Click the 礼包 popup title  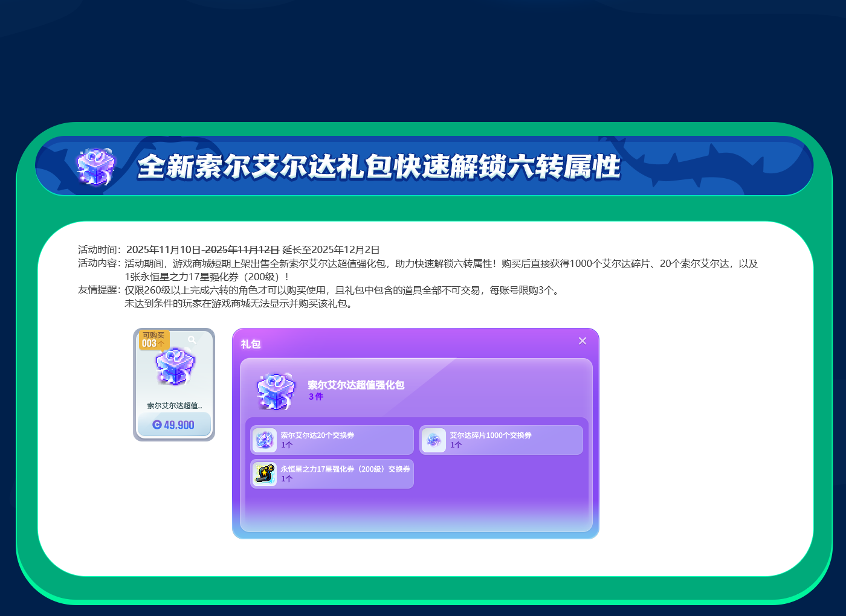click(251, 344)
